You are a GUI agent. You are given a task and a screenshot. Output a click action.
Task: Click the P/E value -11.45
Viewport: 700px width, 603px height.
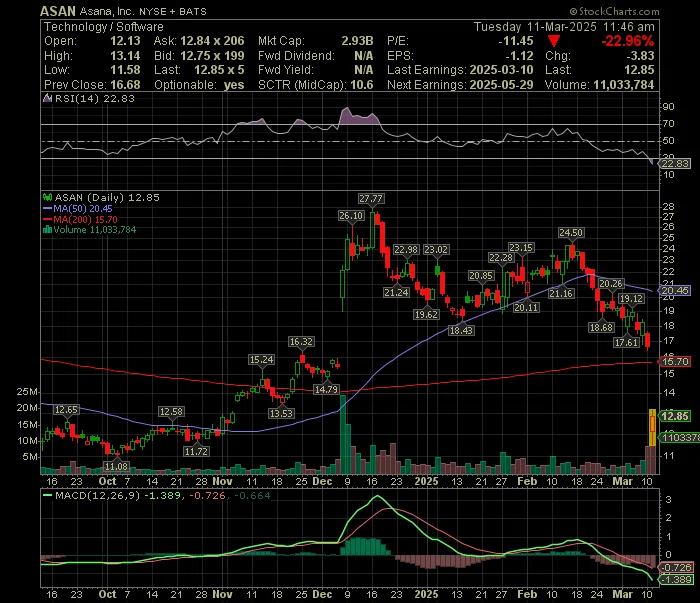[516, 41]
